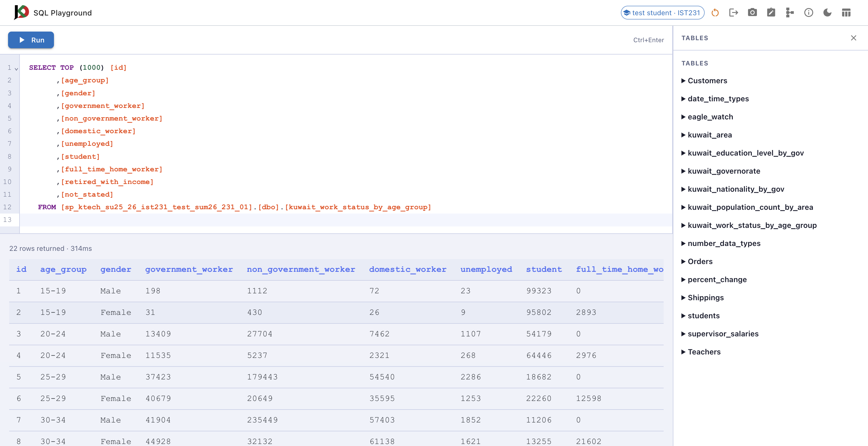Image resolution: width=868 pixels, height=446 pixels.
Task: Click the logout arrow icon
Action: click(734, 13)
